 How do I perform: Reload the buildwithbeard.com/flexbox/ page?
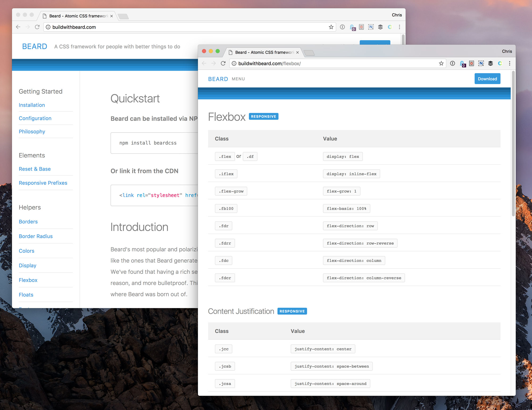223,63
